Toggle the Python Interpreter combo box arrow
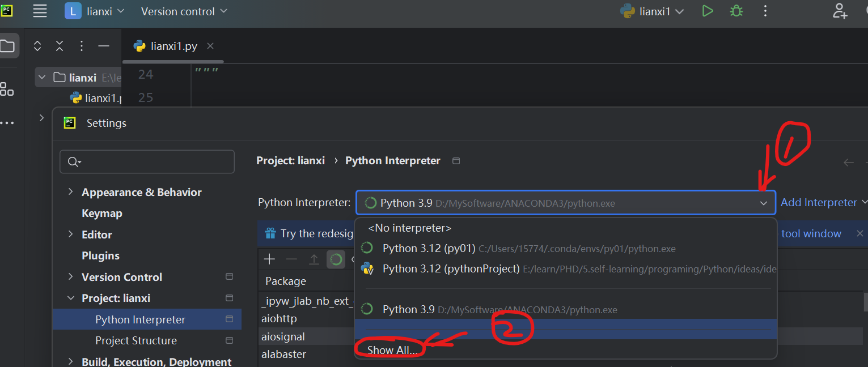Image resolution: width=868 pixels, height=367 pixels. point(764,203)
